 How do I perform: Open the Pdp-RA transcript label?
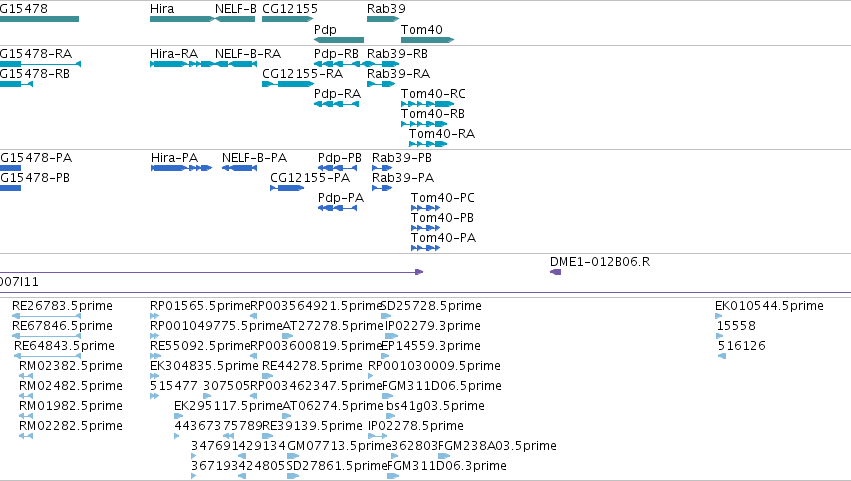[337, 94]
